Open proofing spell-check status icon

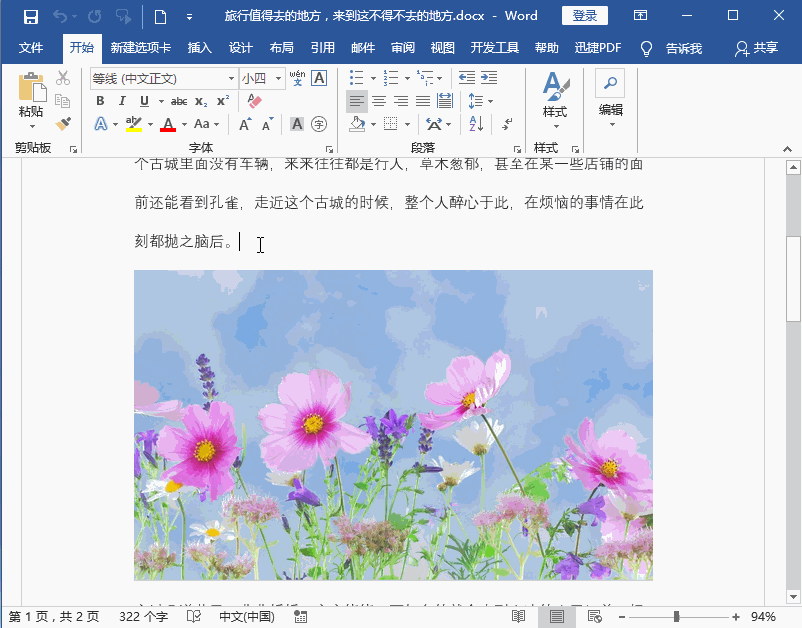[x=193, y=617]
